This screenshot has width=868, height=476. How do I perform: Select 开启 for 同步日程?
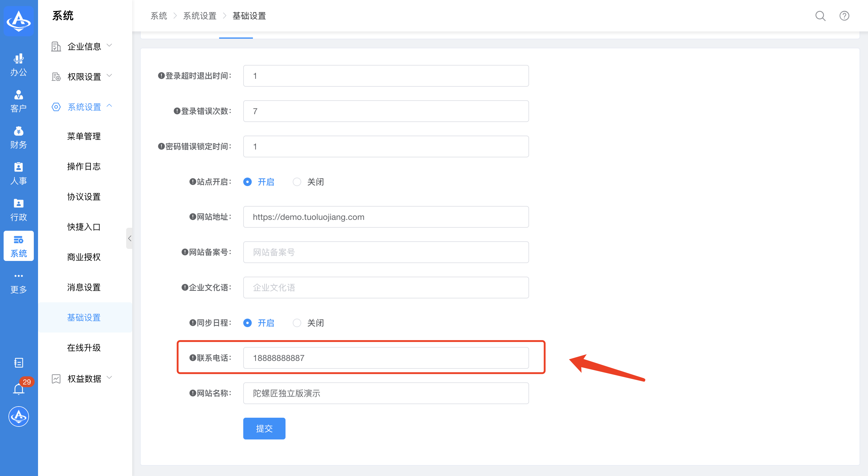point(247,323)
